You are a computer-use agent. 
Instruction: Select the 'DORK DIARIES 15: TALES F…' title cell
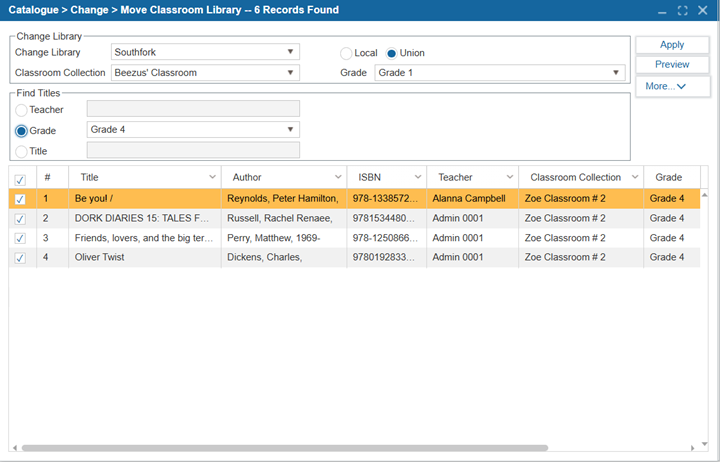tap(145, 219)
